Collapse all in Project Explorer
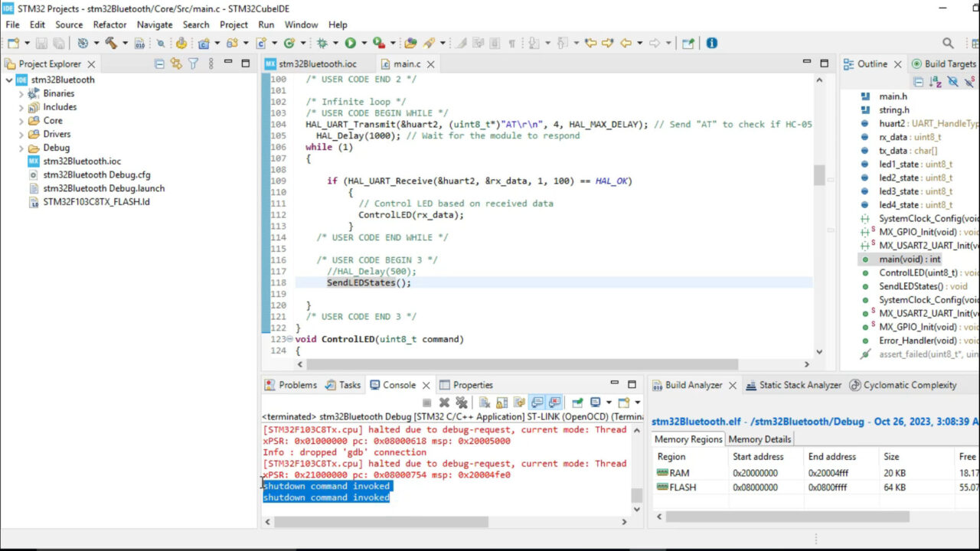 tap(159, 64)
